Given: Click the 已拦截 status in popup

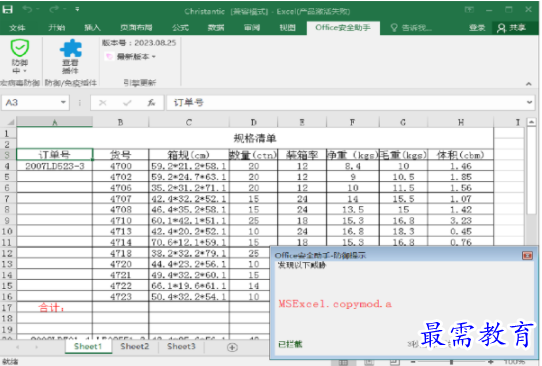Looking at the screenshot, I should 290,344.
